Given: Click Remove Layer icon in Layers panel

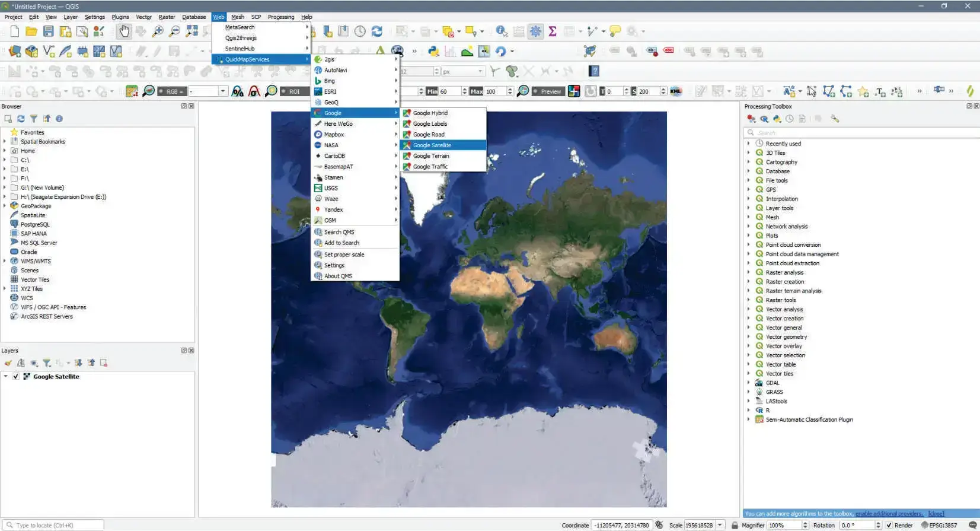Looking at the screenshot, I should pyautogui.click(x=104, y=363).
